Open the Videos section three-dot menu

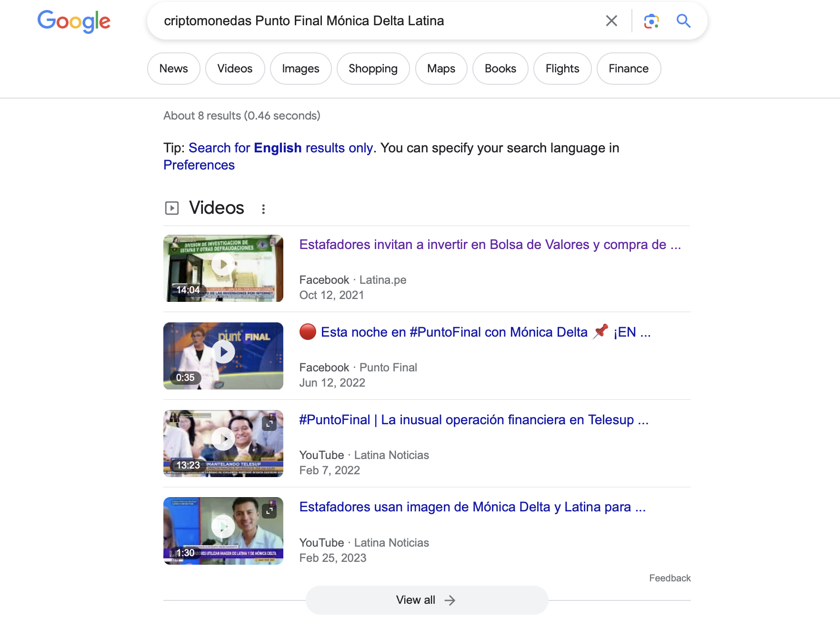pos(263,209)
